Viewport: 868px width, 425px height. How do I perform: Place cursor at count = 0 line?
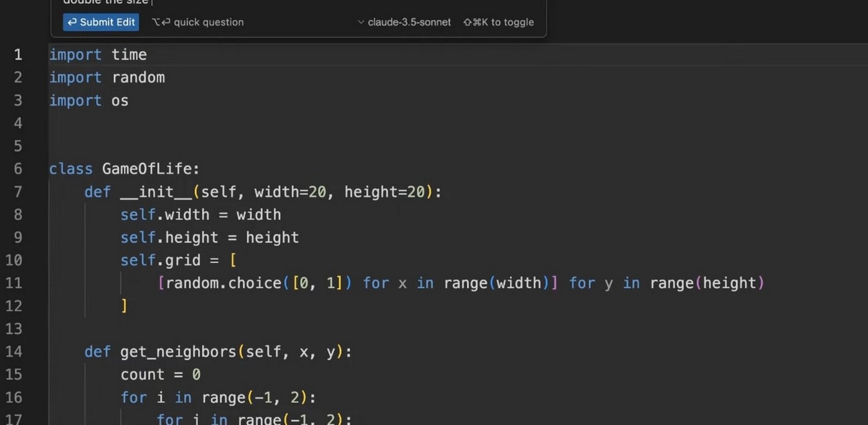point(160,375)
